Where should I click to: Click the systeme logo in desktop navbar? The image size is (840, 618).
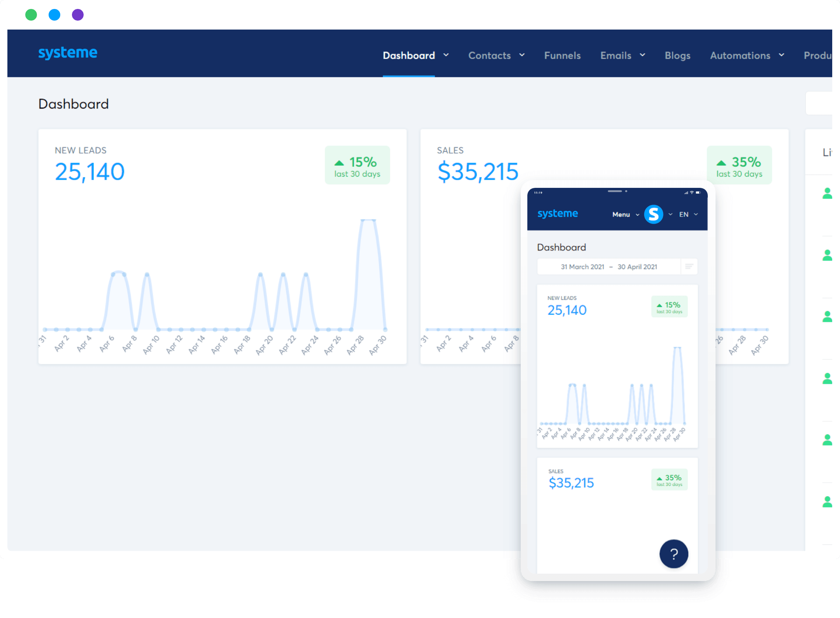tap(68, 53)
